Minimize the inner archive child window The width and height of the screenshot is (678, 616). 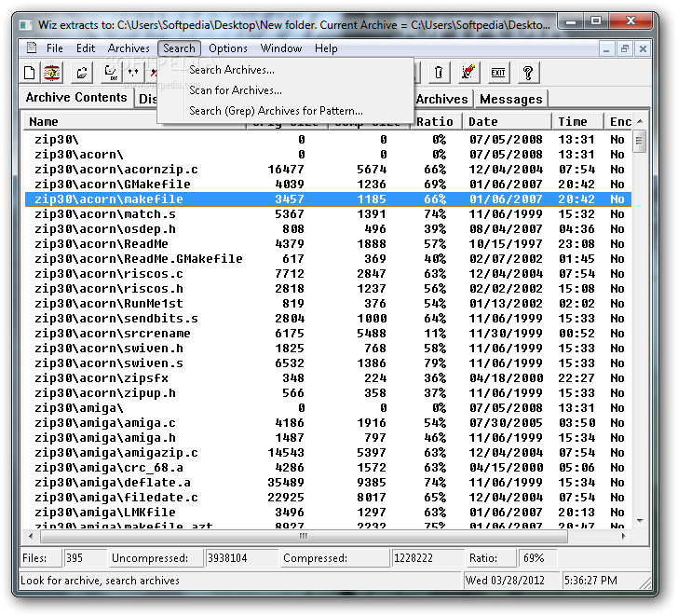coord(606,48)
